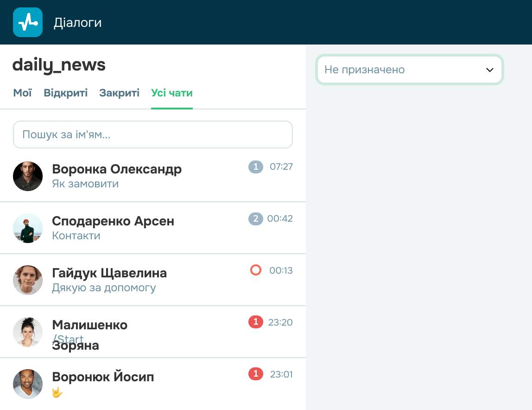Click message preview Контакти

point(76,236)
